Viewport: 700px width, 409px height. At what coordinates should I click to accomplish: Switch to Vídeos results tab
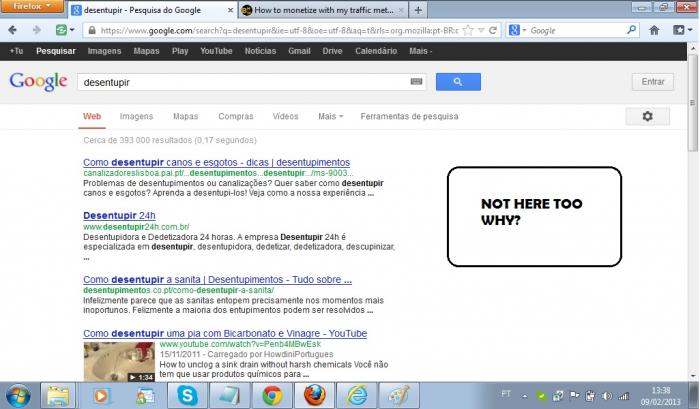coord(285,116)
